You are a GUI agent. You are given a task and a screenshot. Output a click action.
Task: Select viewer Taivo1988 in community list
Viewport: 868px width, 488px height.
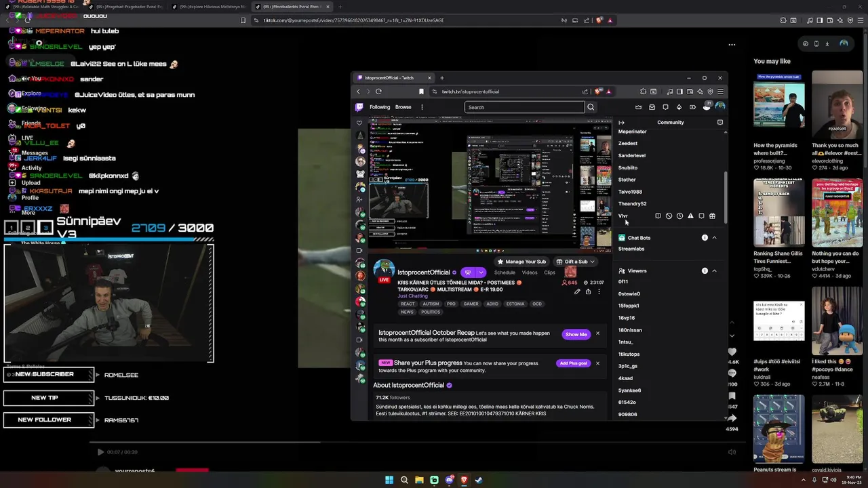pyautogui.click(x=630, y=192)
